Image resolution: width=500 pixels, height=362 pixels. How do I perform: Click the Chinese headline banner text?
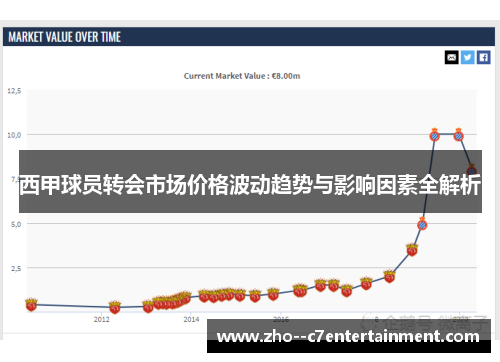[250, 185]
